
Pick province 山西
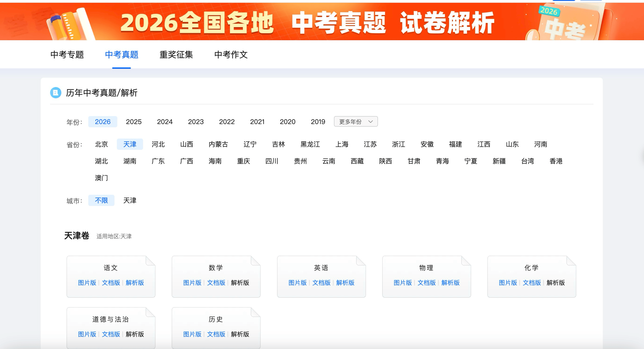[x=186, y=144]
